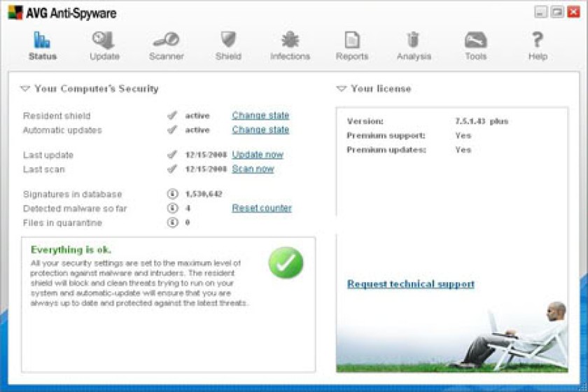Click info icon for Files in quarantine
Image resolution: width=588 pixels, height=392 pixels.
pyautogui.click(x=172, y=223)
